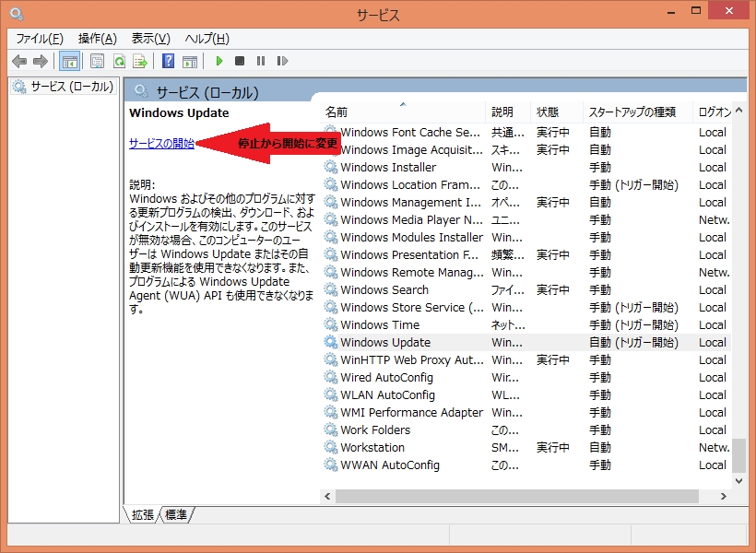The width and height of the screenshot is (756, 553).
Task: Start the service with green play icon
Action: click(219, 61)
